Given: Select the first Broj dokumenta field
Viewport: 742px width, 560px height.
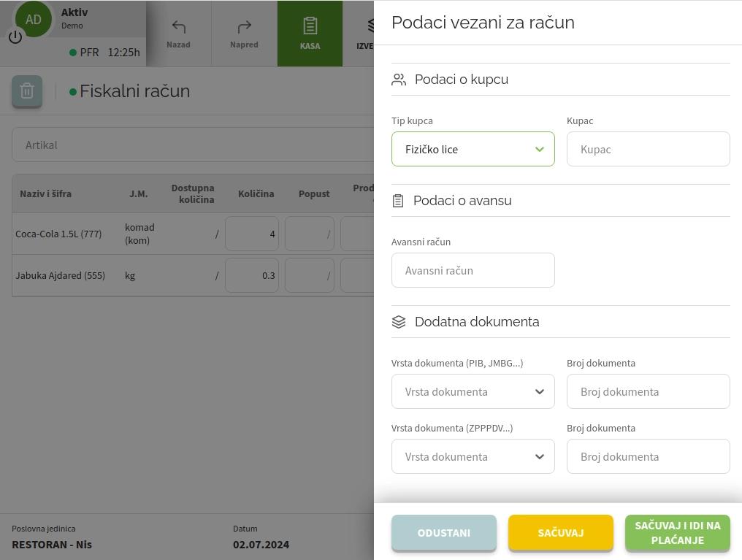Looking at the screenshot, I should point(648,391).
